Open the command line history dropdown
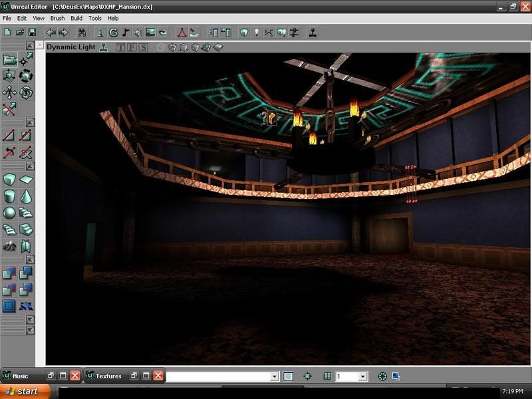 pos(275,376)
